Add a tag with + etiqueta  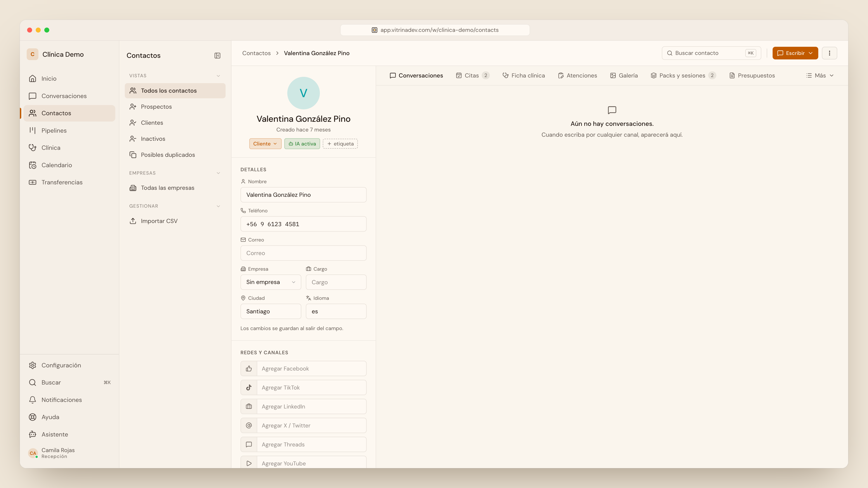[340, 144]
